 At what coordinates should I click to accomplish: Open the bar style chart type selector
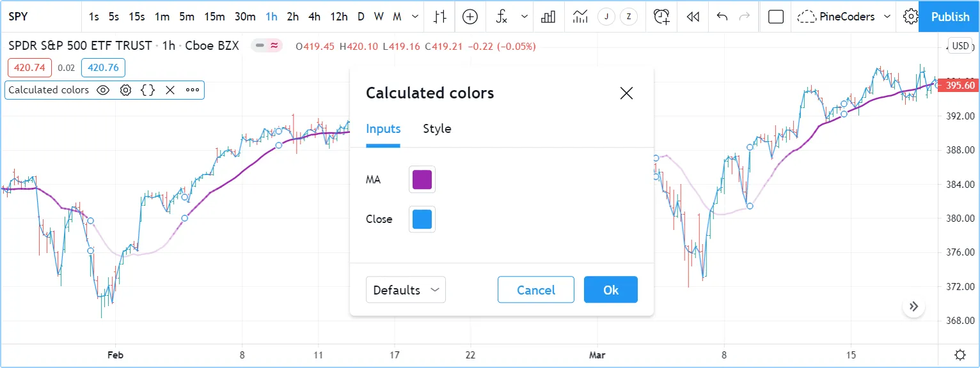(x=439, y=17)
